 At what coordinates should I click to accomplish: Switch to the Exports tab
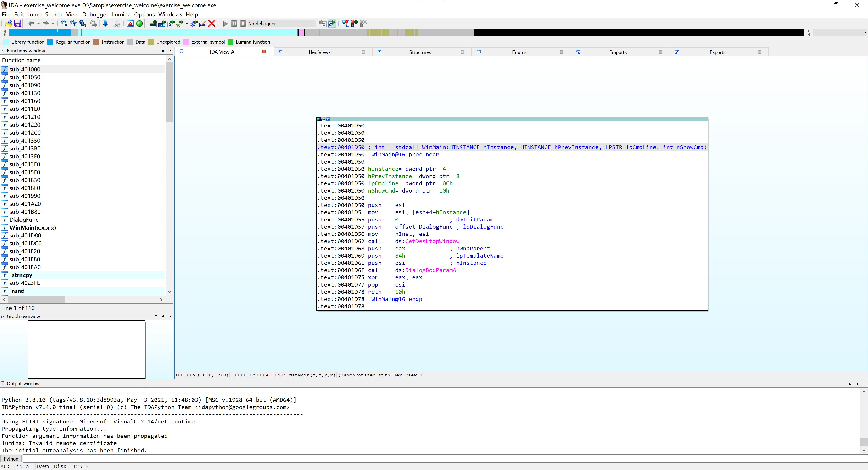pos(717,52)
